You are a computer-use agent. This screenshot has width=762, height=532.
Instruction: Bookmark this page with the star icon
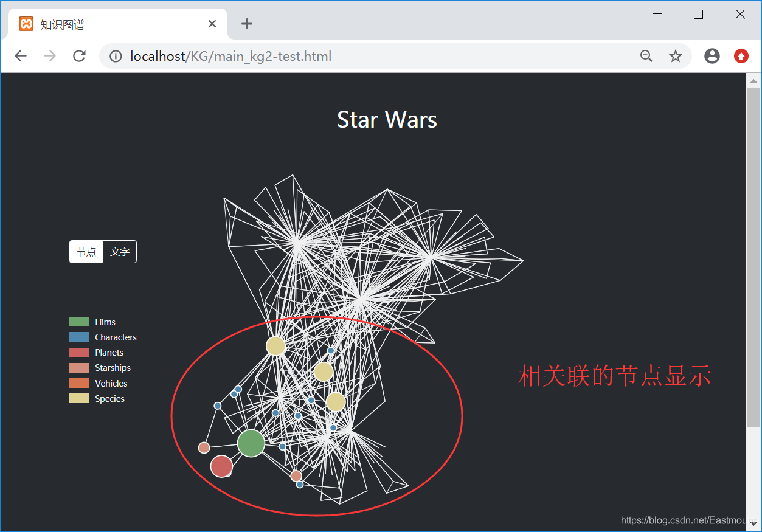pyautogui.click(x=676, y=57)
